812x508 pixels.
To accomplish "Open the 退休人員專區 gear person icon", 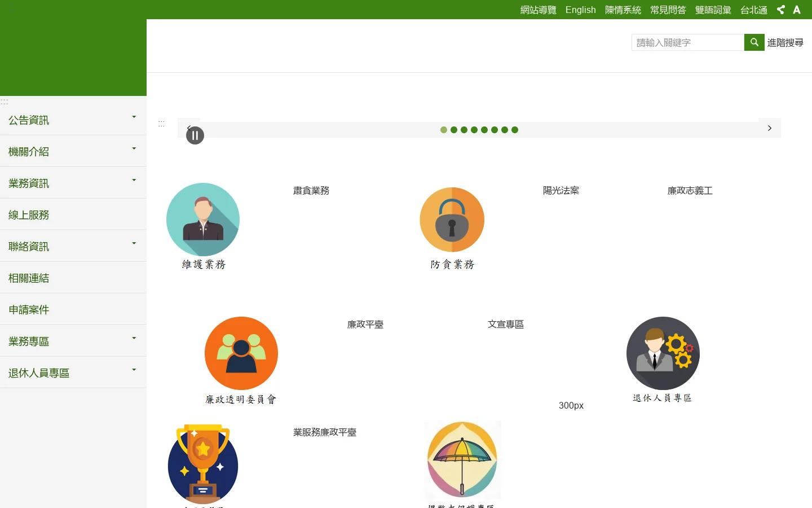I will [663, 353].
